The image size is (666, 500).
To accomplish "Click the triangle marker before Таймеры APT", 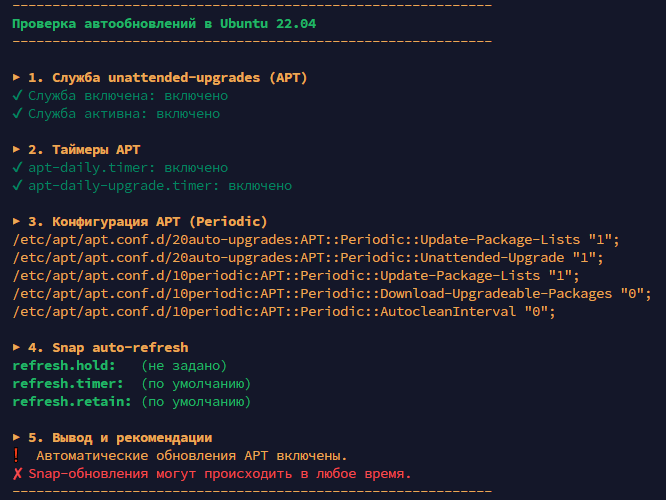I will coord(17,149).
